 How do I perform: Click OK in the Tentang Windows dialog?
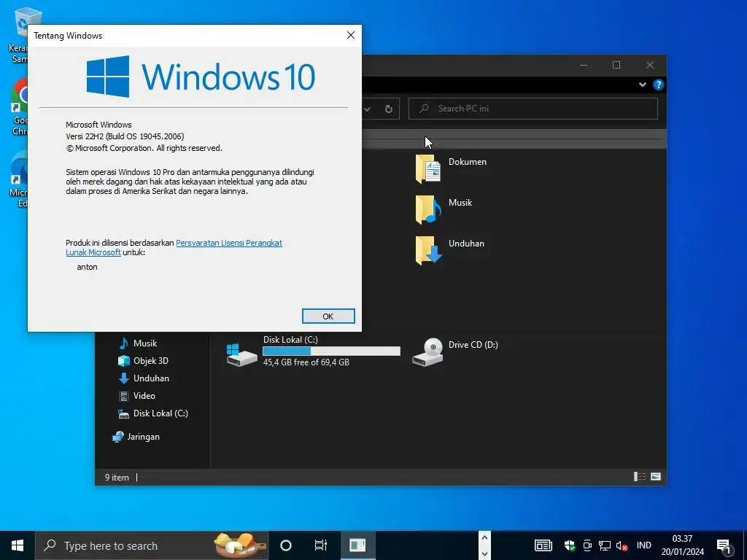tap(328, 316)
